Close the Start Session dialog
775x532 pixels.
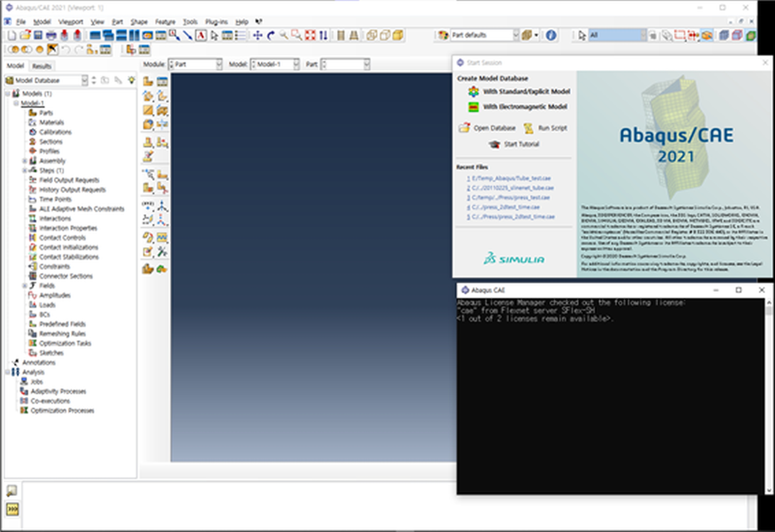[765, 63]
